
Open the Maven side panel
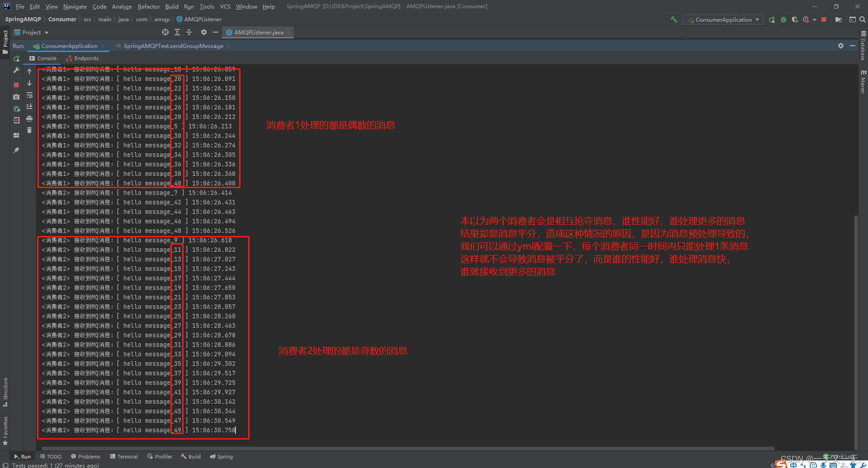coord(863,81)
